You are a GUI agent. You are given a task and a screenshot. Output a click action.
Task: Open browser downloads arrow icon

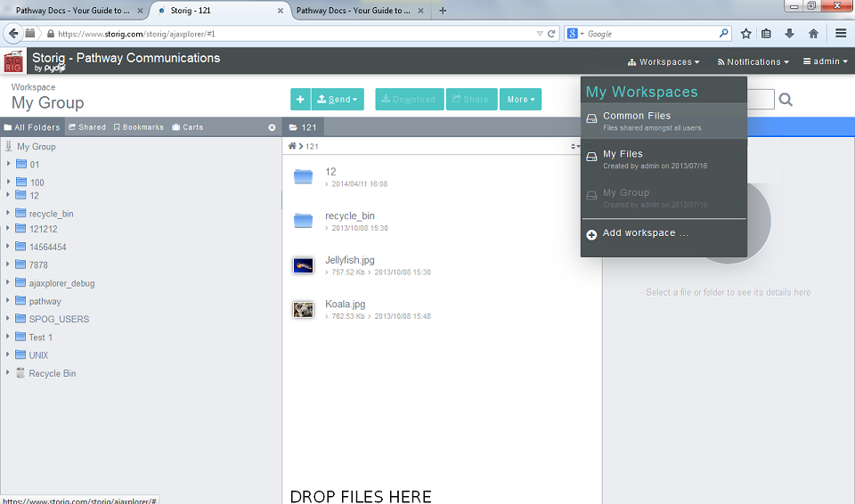tap(789, 33)
